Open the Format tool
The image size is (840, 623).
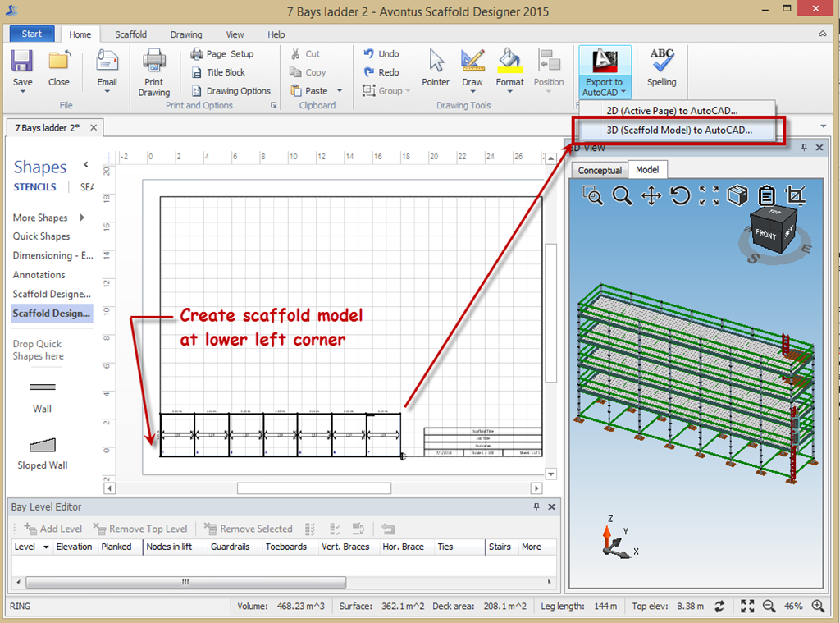click(509, 70)
